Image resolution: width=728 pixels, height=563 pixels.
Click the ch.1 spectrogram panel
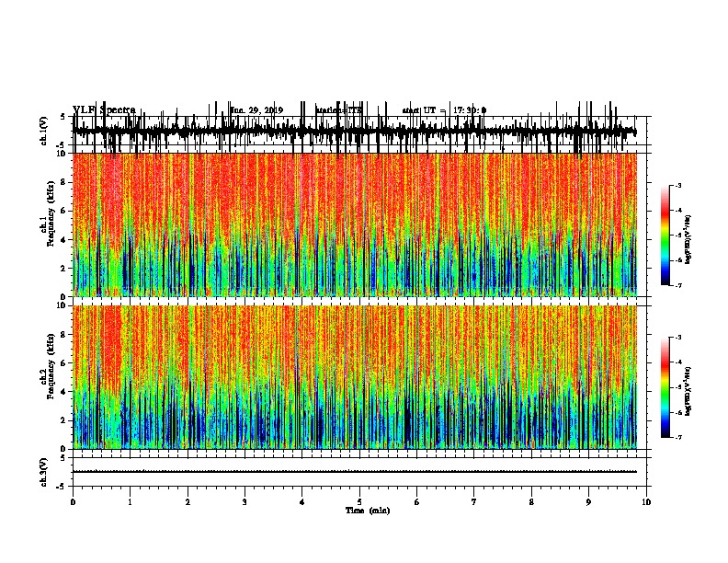click(355, 224)
